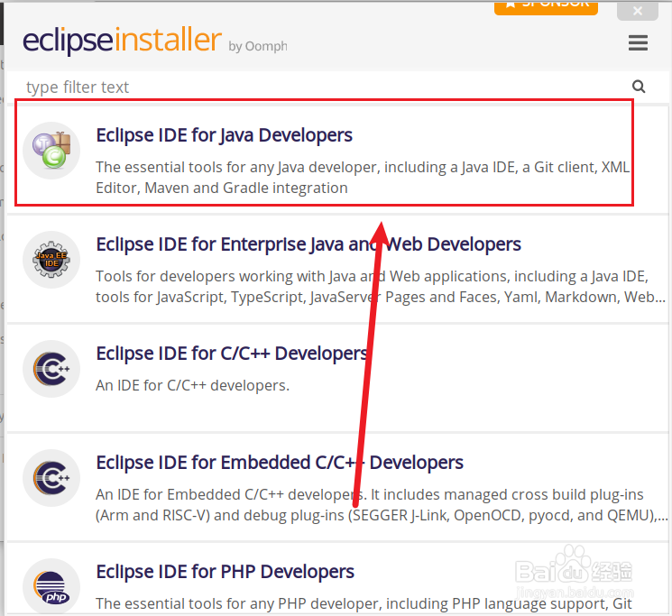The height and width of the screenshot is (616, 672).
Task: Click the 'by Oomph' label
Action: (x=258, y=46)
